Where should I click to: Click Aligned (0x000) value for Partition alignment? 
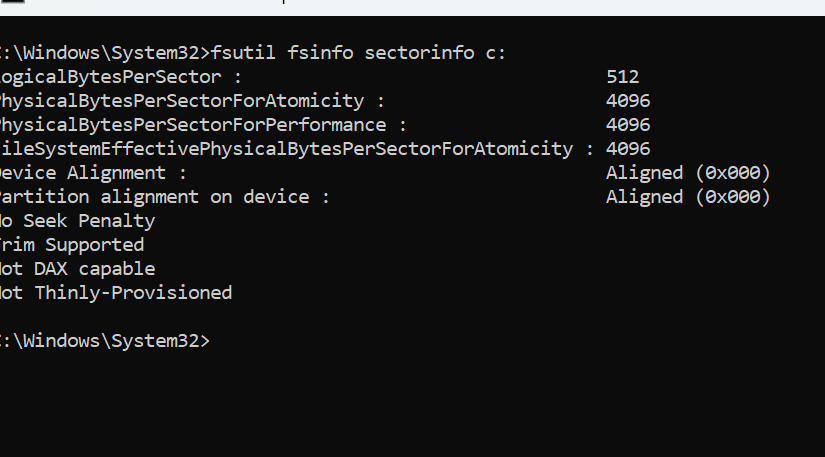click(688, 197)
